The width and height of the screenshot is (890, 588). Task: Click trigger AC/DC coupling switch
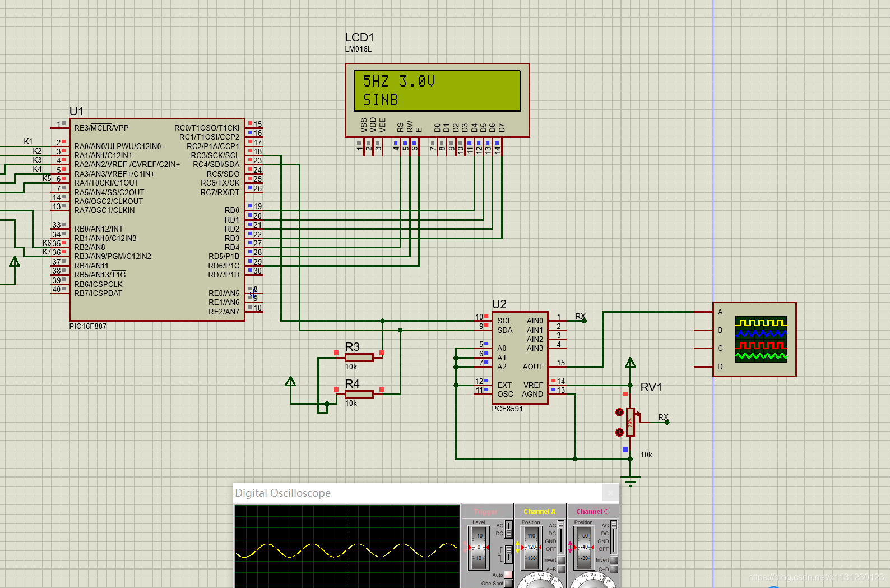point(508,529)
